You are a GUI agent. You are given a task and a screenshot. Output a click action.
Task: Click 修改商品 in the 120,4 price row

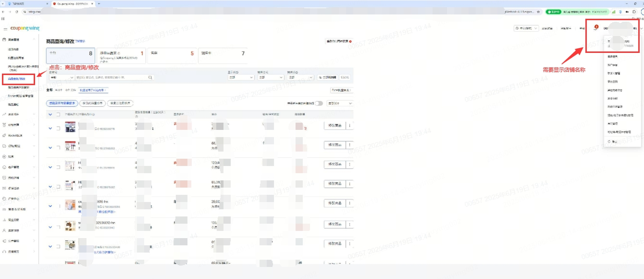pyautogui.click(x=335, y=164)
